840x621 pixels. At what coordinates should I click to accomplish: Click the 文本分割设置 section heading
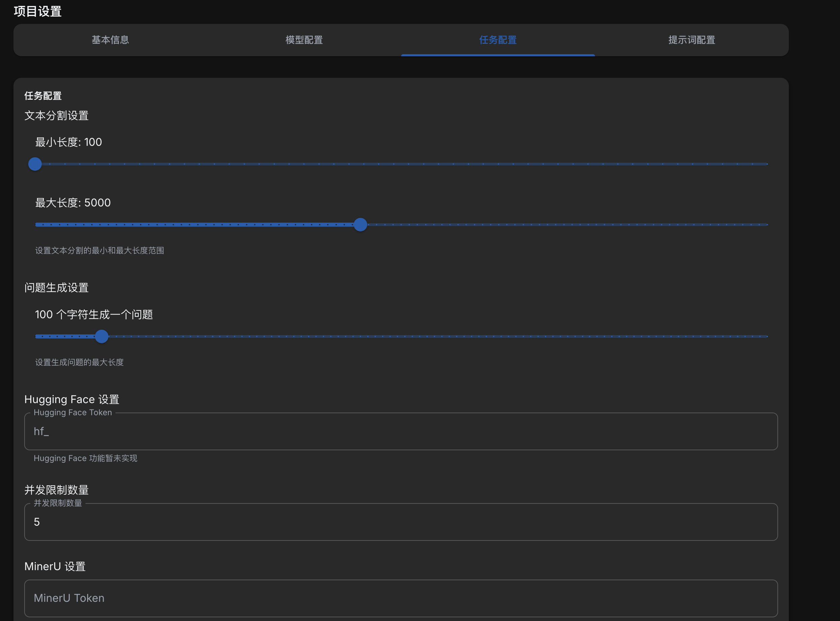tap(56, 116)
